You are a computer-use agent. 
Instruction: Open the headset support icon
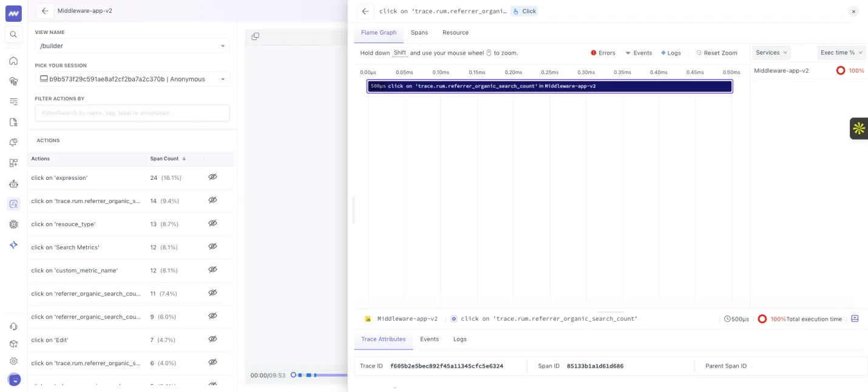(x=13, y=326)
